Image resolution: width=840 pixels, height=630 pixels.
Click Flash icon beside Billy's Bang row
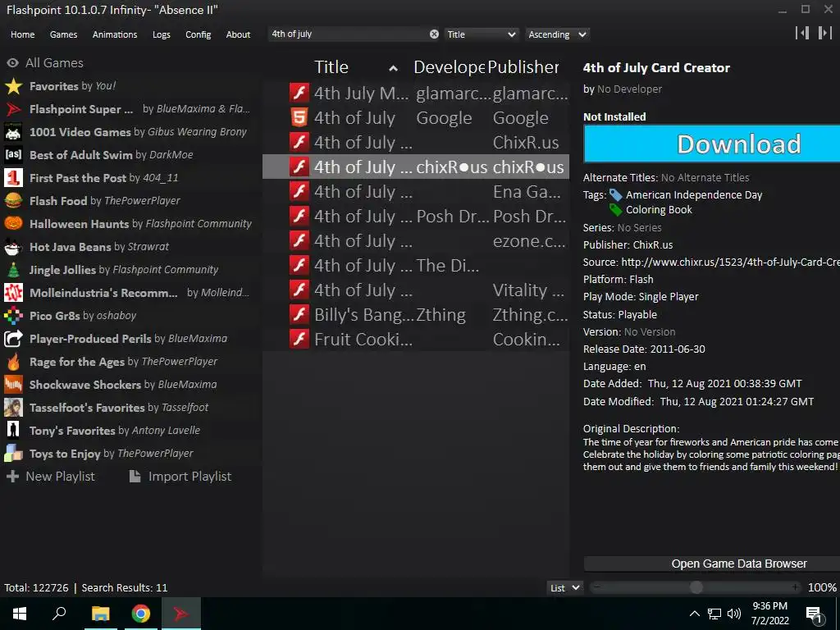pos(299,314)
